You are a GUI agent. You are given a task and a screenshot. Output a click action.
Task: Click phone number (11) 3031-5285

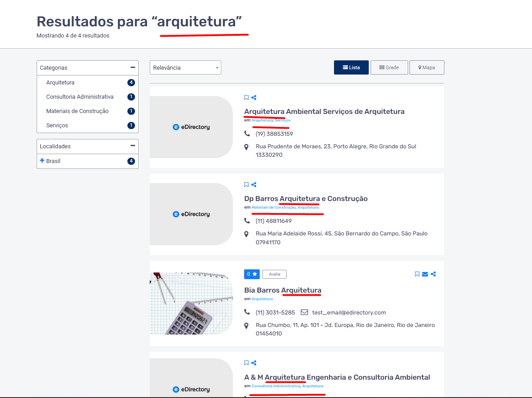point(275,313)
